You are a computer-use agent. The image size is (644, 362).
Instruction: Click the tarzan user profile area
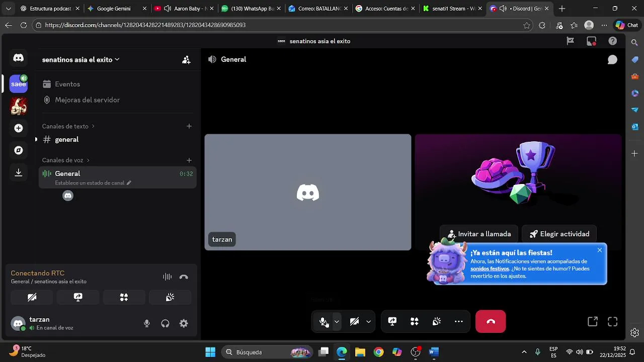coord(44,323)
